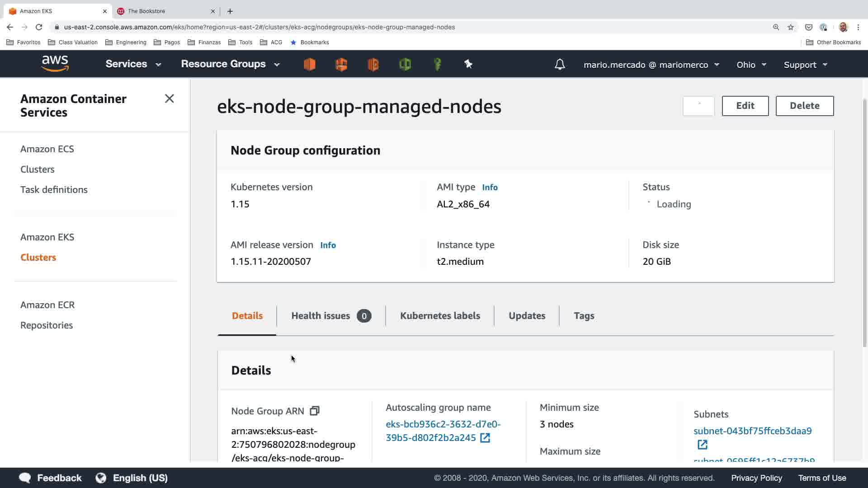Open the Ohio region selector
Screen dimensions: 868x488
coord(751,65)
